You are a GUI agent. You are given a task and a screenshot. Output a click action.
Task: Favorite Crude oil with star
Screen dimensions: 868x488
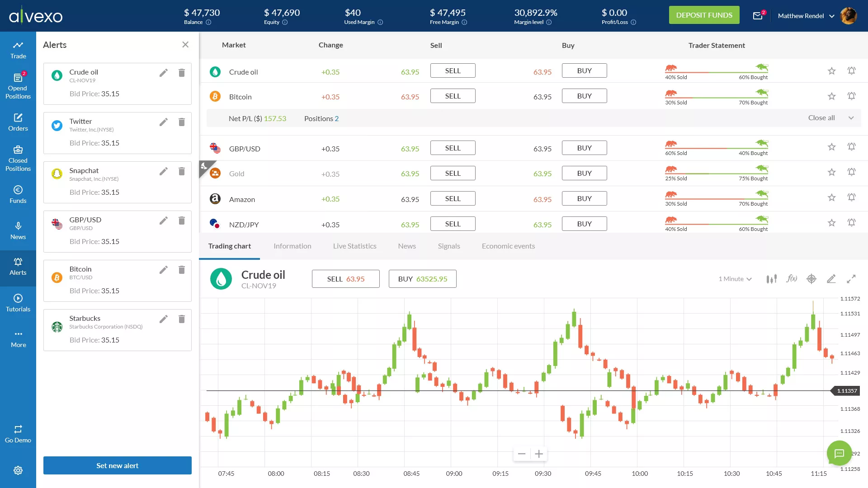click(832, 71)
